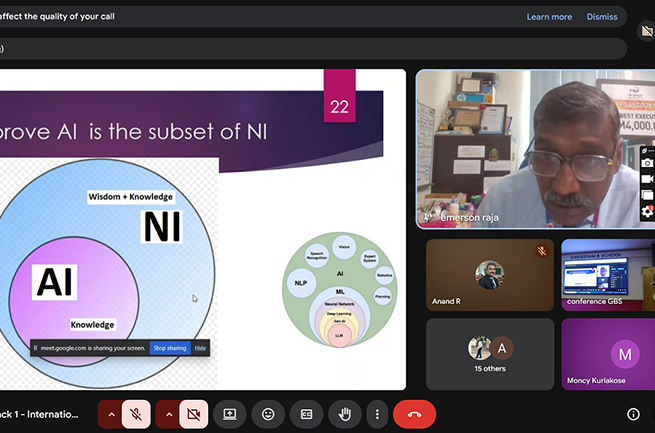Unmute the microphone in the call bar
655x433 pixels.
coord(137,414)
